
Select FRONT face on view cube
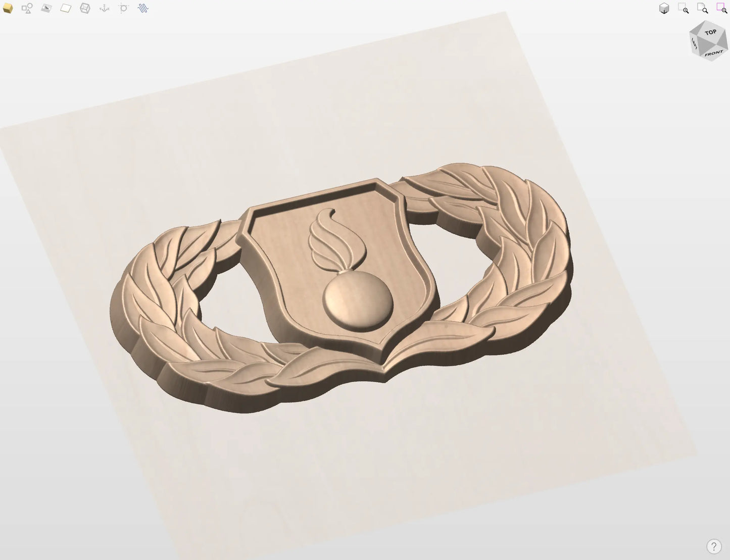(714, 54)
